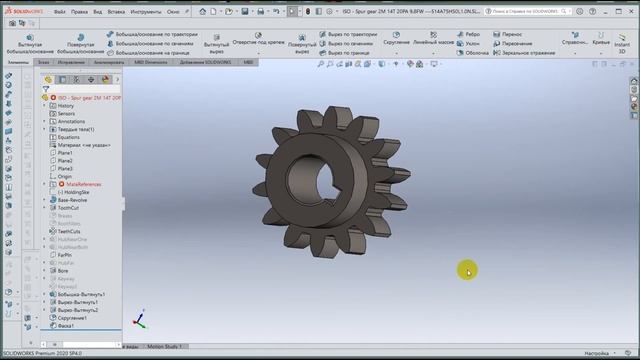Expand the MateReferences tree node

point(44,184)
